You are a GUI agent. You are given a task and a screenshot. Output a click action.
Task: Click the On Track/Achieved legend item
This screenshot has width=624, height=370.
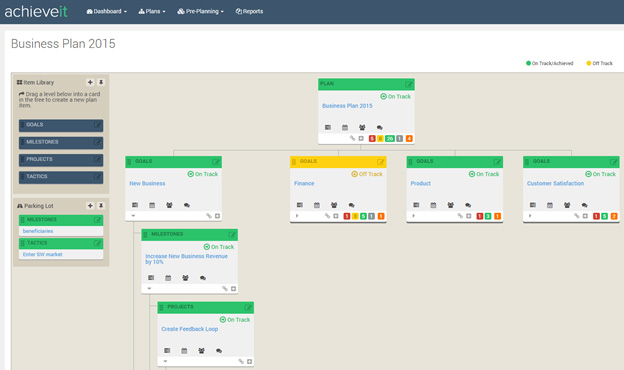550,63
